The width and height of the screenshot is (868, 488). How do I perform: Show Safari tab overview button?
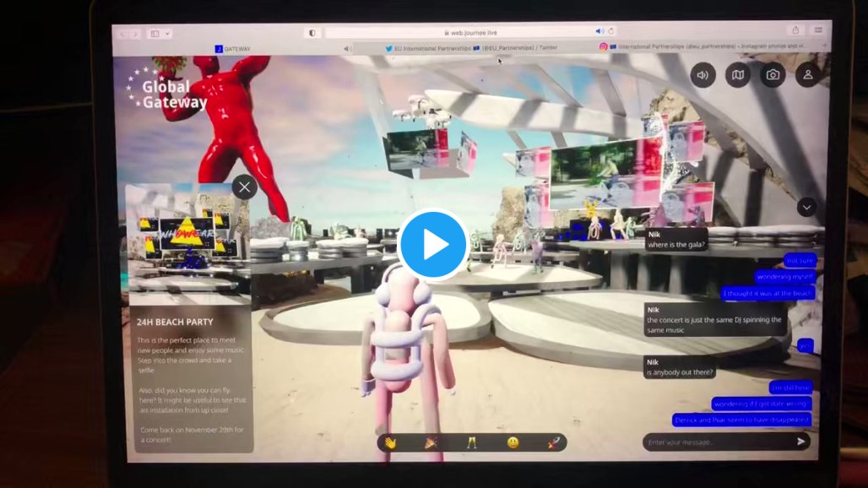818,30
